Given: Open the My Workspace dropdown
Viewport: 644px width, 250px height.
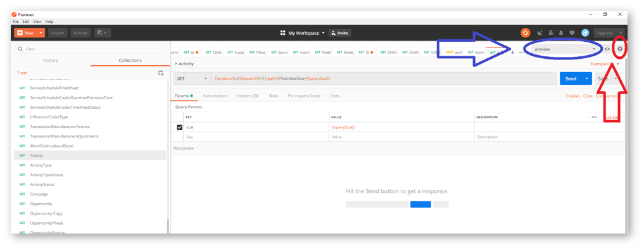Looking at the screenshot, I should click(306, 33).
